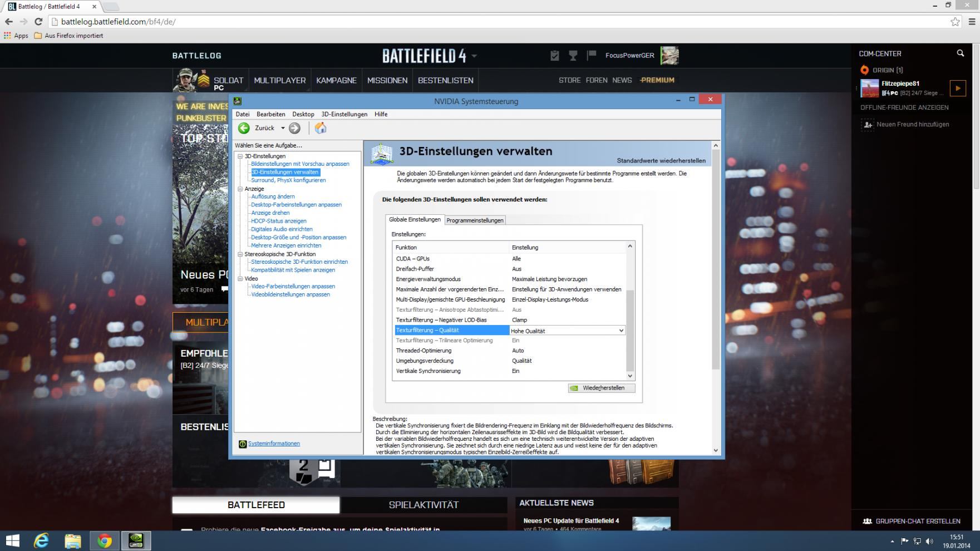Click the volume icon in system tray
980x551 pixels.
click(929, 541)
